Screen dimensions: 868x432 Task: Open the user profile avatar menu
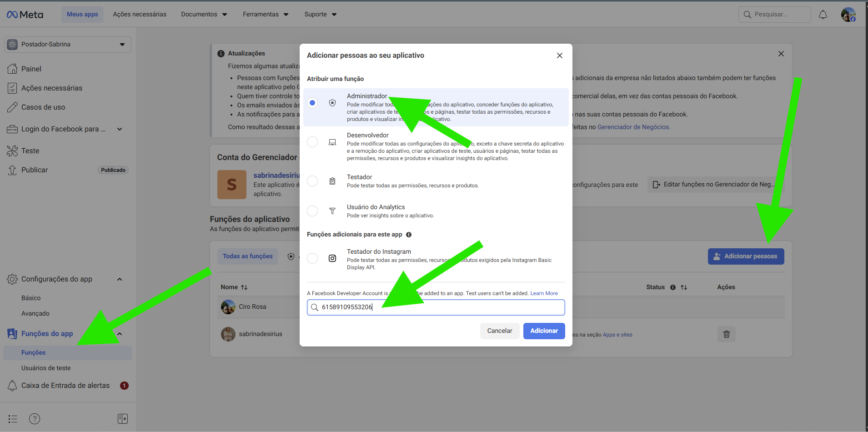[x=848, y=15]
